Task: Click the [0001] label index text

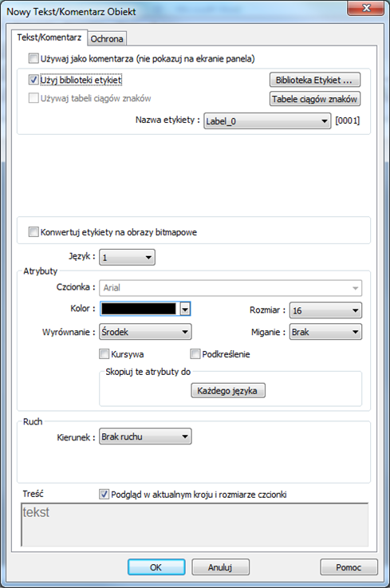Action: click(x=347, y=120)
